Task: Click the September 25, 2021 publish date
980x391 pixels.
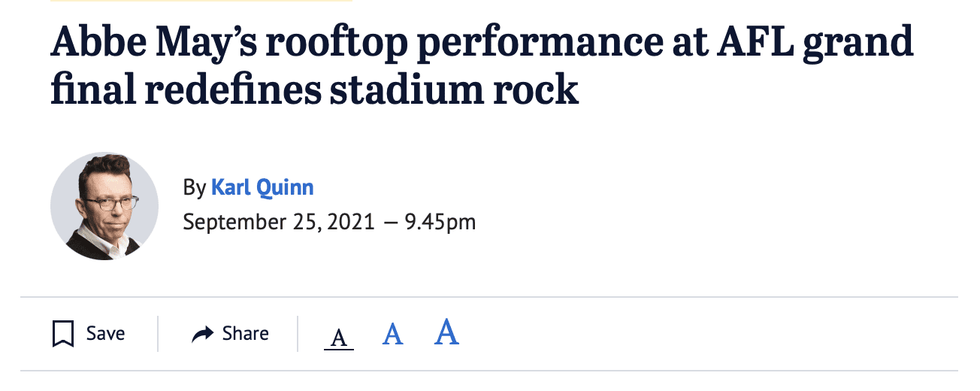Action: (x=278, y=223)
